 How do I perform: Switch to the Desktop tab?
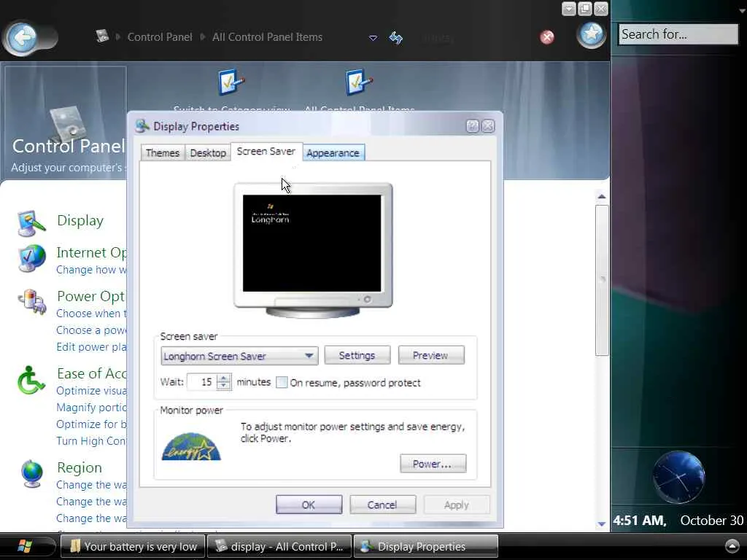coord(208,153)
